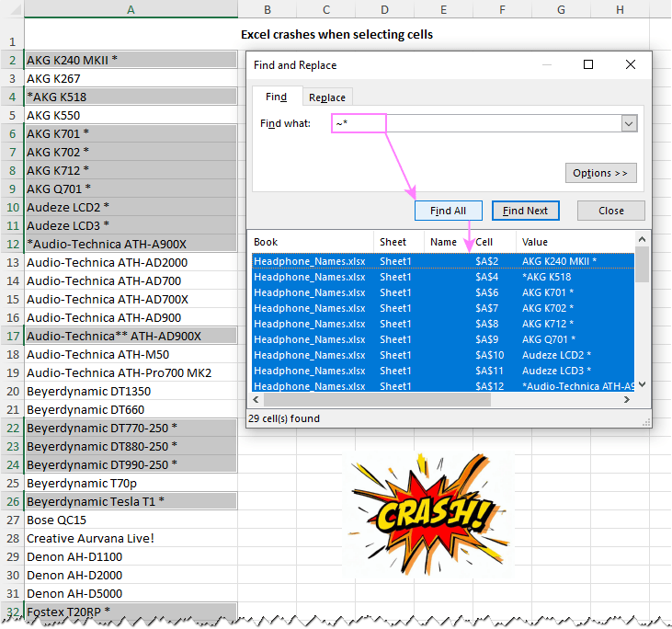Click the results horizontal scrollbar thumb
Image resolution: width=672 pixels, height=629 pixels.
[x=377, y=400]
